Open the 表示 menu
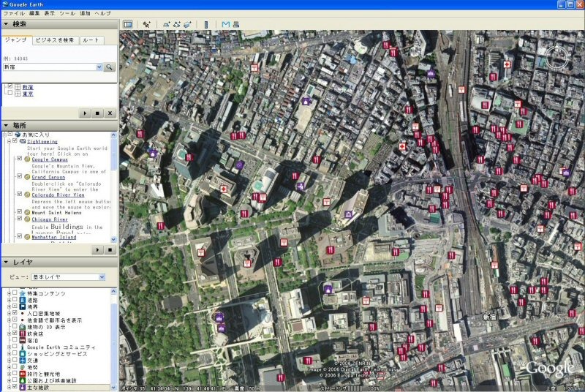Viewport: 585px width, 392px height. [49, 13]
